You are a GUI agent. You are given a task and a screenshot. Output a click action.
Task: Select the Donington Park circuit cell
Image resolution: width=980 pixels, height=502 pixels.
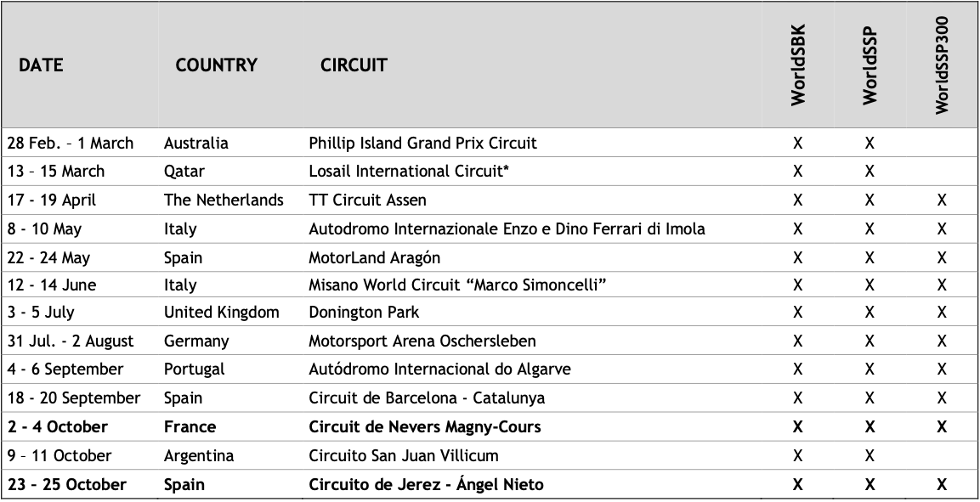pyautogui.click(x=364, y=313)
